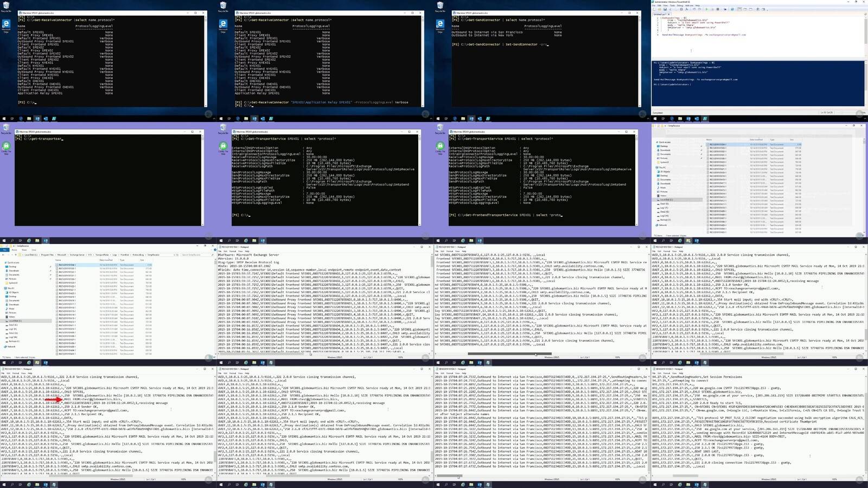Image resolution: width=868 pixels, height=488 pixels.
Task: Open the blue Help icon in maximized Explorer
Action: [214, 250]
